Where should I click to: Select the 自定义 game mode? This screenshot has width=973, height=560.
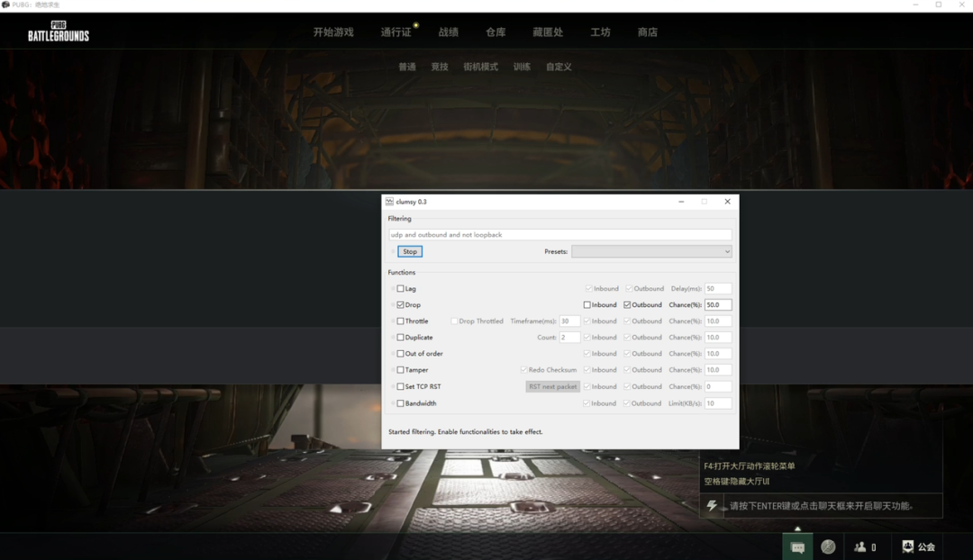559,67
